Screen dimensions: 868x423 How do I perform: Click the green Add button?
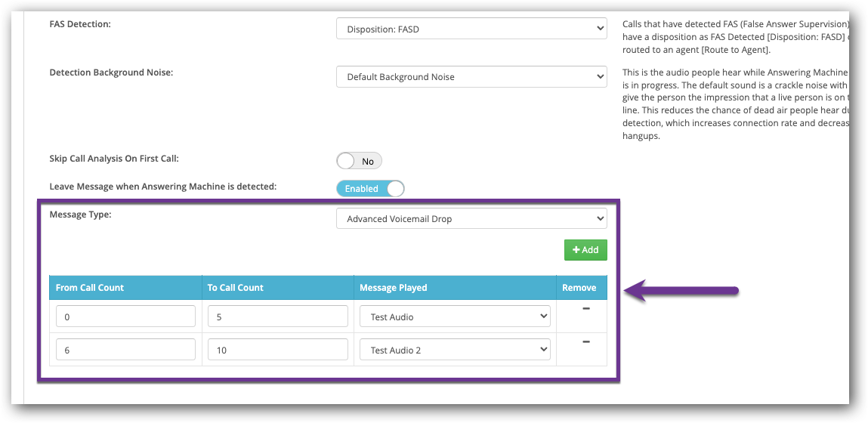tap(585, 250)
